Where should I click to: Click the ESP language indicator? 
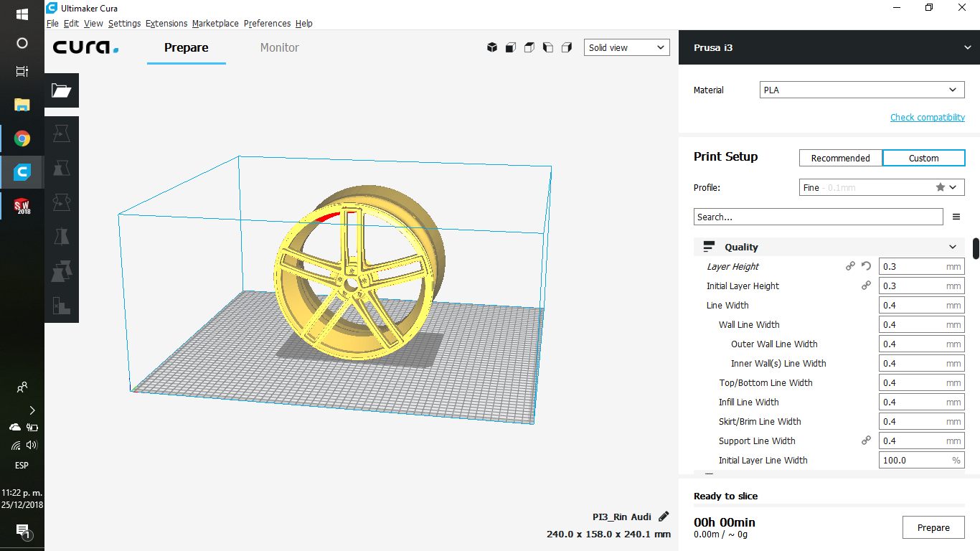[22, 465]
